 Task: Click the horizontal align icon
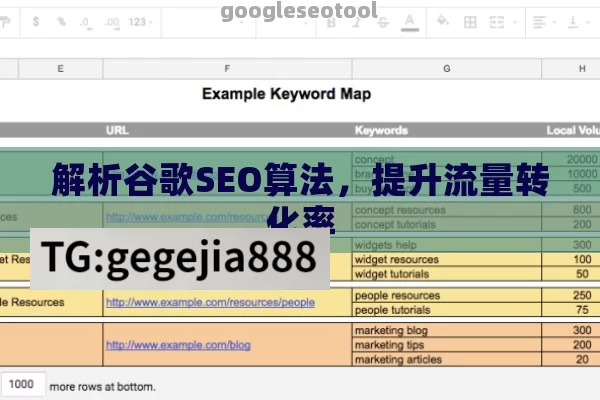coord(540,22)
